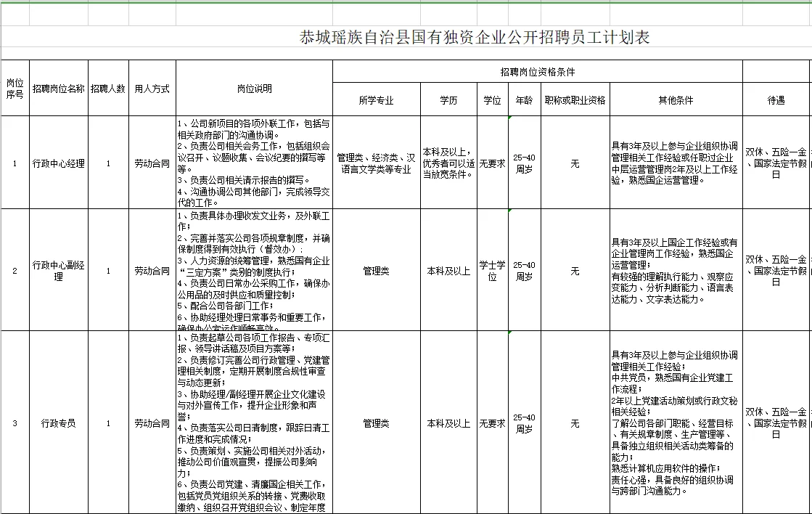This screenshot has width=812, height=514.
Task: Select the 学历 column header
Action: coord(448,99)
